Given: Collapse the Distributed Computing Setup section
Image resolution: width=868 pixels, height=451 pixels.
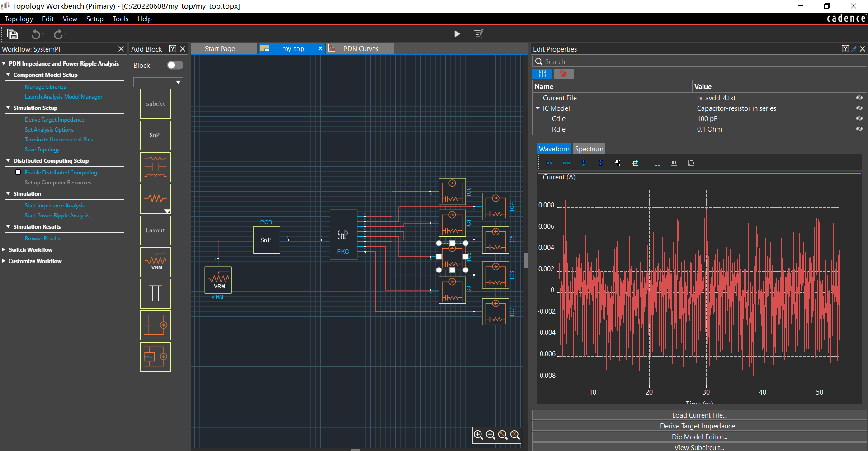Looking at the screenshot, I should [x=8, y=160].
